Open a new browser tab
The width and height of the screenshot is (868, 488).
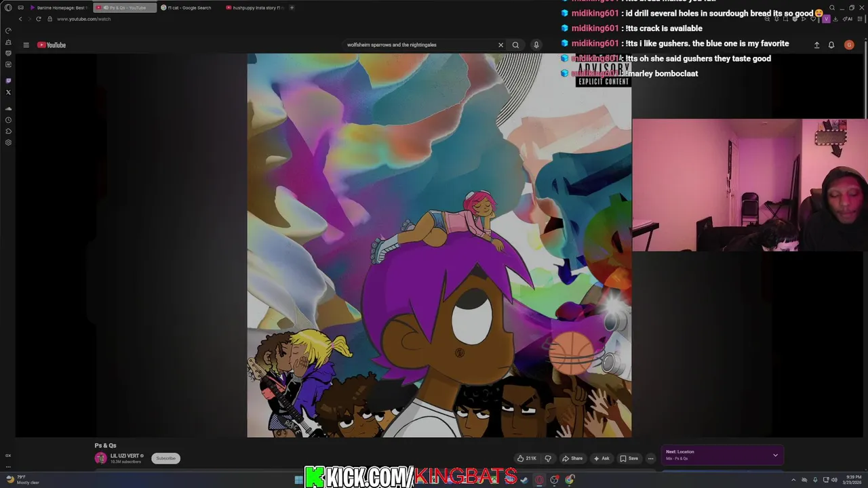[292, 7]
